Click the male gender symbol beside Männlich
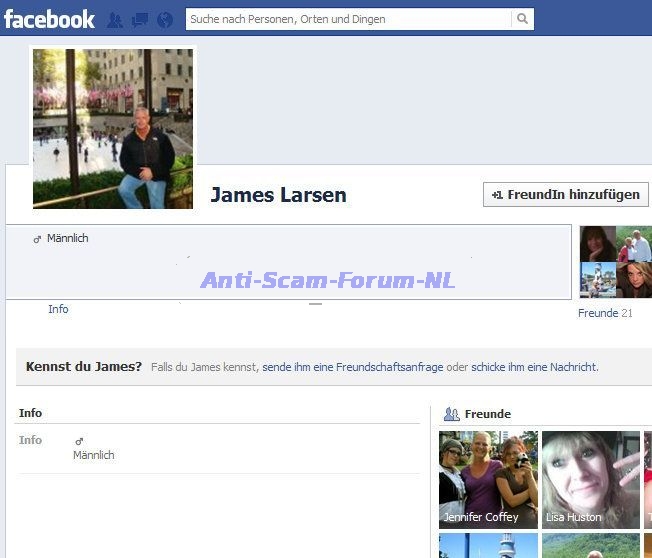 38,239
